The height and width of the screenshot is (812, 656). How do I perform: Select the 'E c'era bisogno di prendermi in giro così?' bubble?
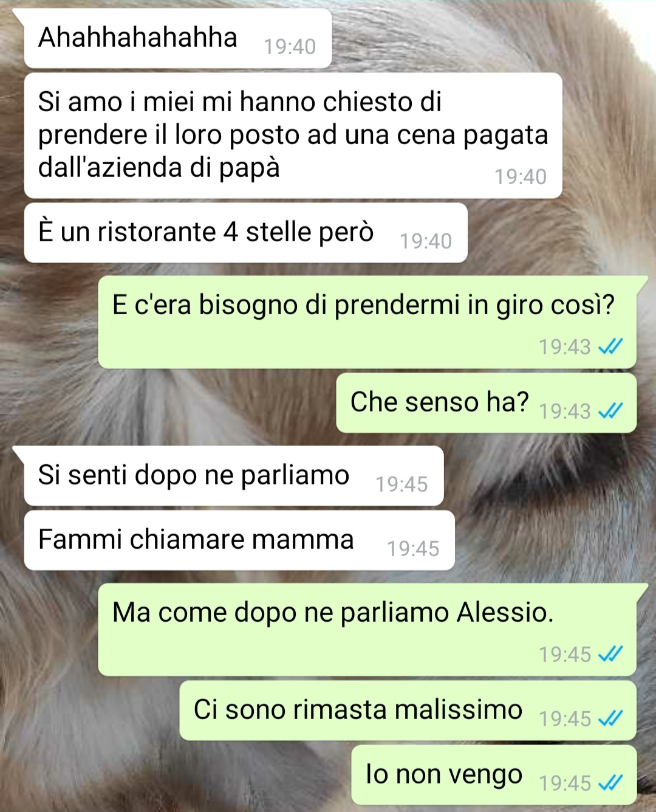pos(367,322)
